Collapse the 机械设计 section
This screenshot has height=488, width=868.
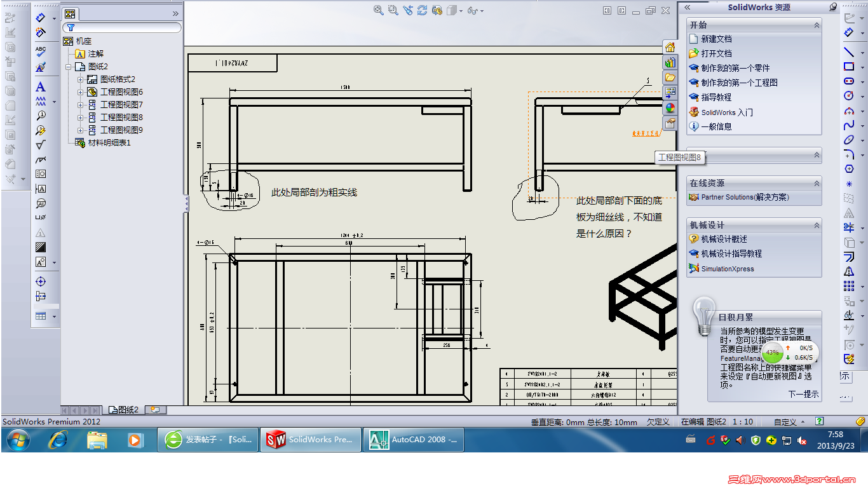coord(817,226)
